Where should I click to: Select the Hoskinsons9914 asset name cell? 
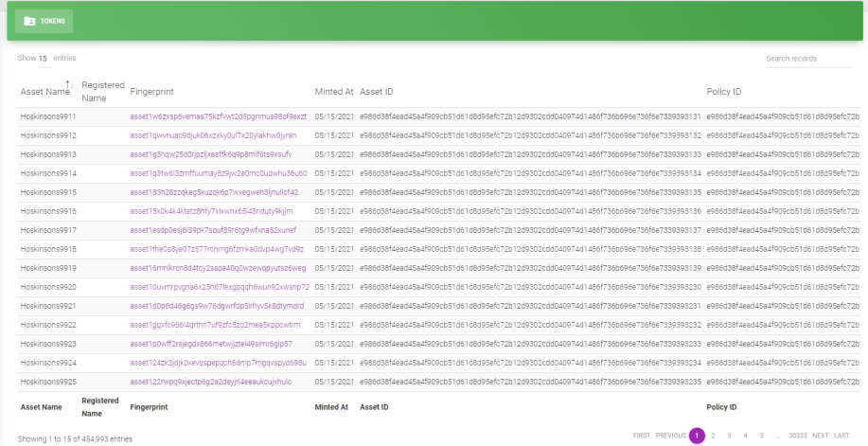pos(48,173)
